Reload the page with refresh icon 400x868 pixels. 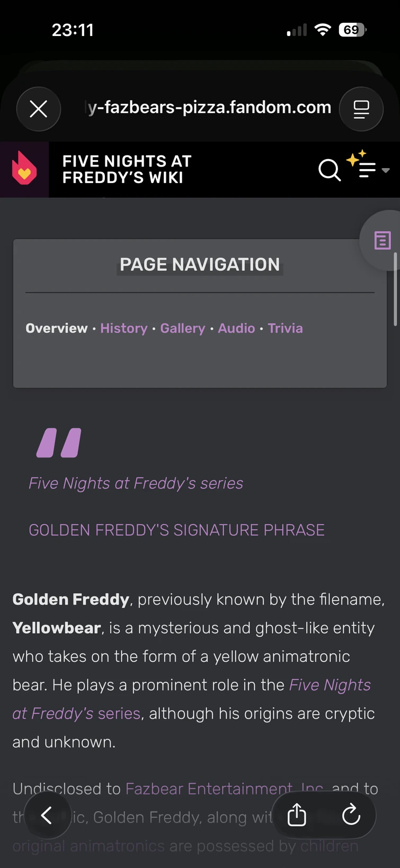(x=351, y=815)
